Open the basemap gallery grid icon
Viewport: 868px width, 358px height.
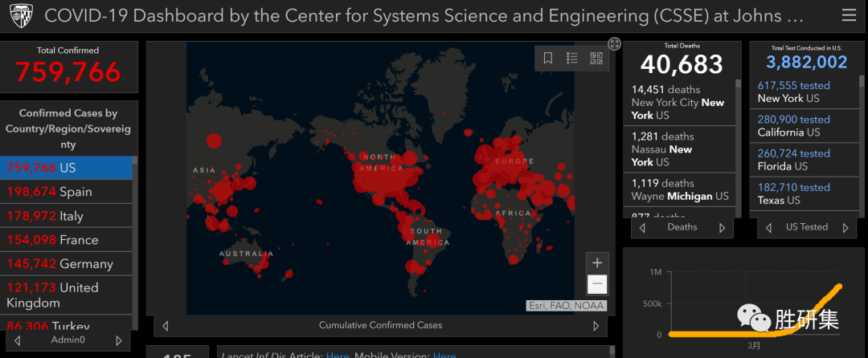pos(596,58)
